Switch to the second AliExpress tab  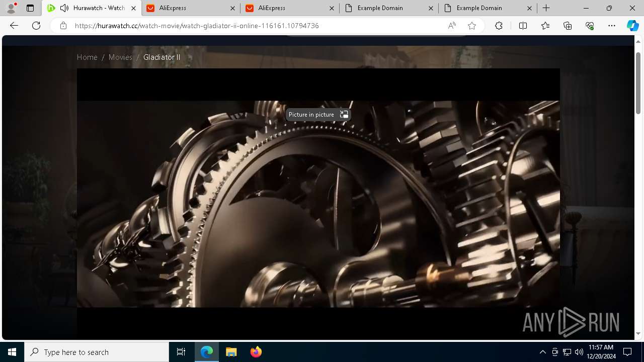tap(290, 8)
